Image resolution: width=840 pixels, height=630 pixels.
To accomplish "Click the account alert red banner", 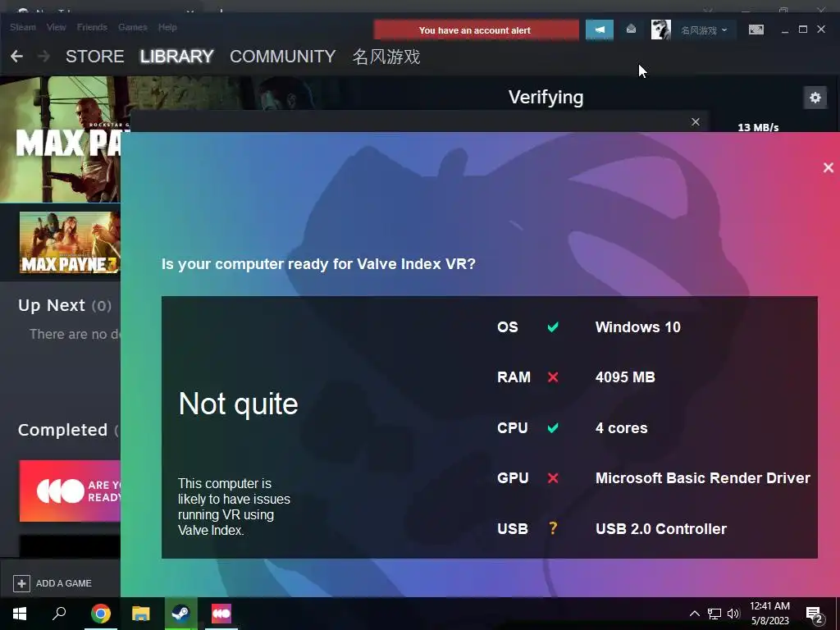I will (x=476, y=30).
